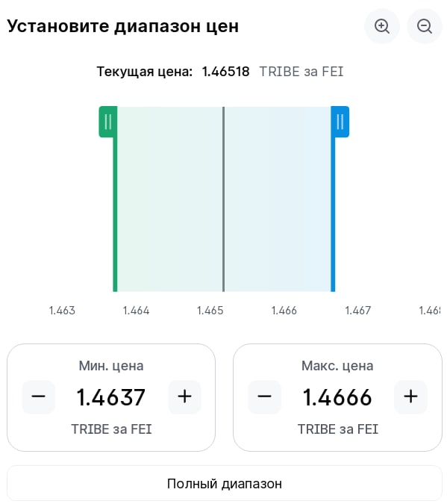This screenshot has height=504, width=447.
Task: Zoom out of the price chart
Action: 425,26
